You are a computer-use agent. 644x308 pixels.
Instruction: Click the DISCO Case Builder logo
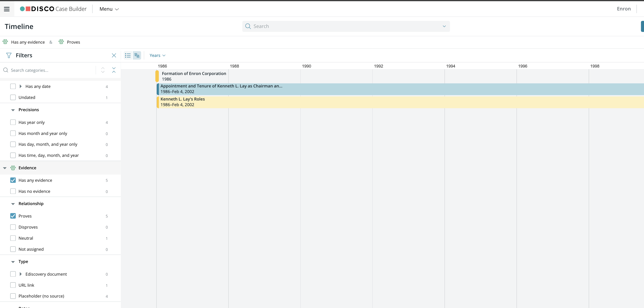point(53,9)
